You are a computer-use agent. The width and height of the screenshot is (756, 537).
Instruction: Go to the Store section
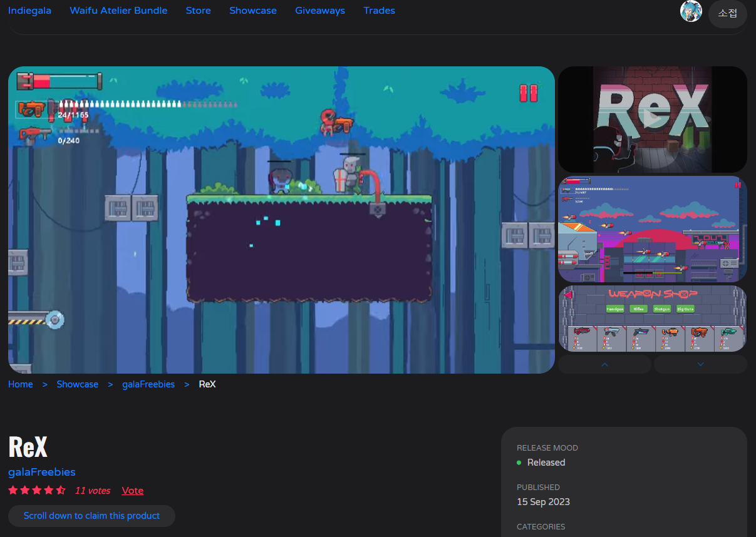coord(198,11)
